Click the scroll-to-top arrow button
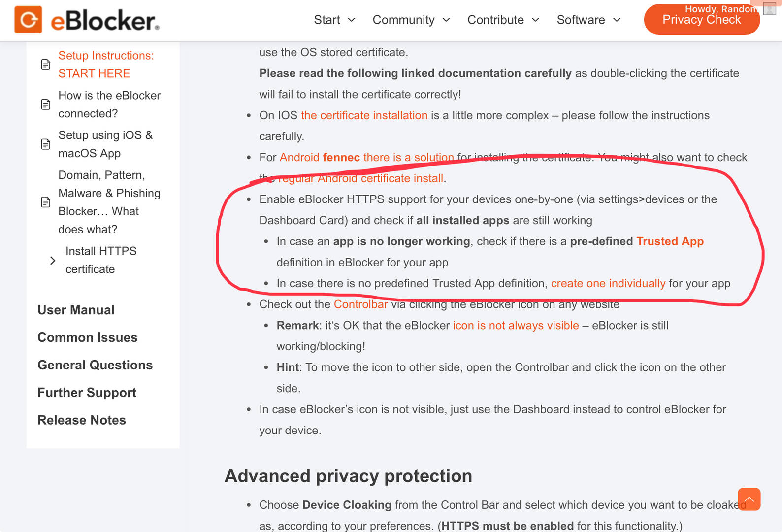Viewport: 782px width, 532px height. click(749, 499)
